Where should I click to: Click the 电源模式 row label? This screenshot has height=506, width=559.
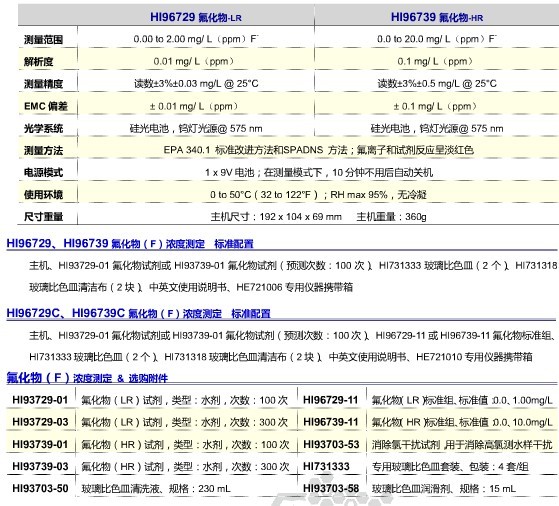[43, 172]
